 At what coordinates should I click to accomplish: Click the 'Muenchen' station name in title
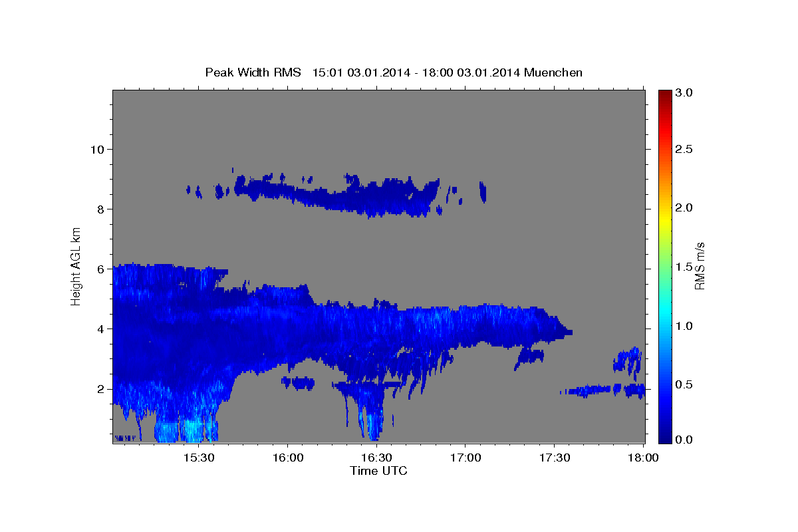[x=553, y=72]
